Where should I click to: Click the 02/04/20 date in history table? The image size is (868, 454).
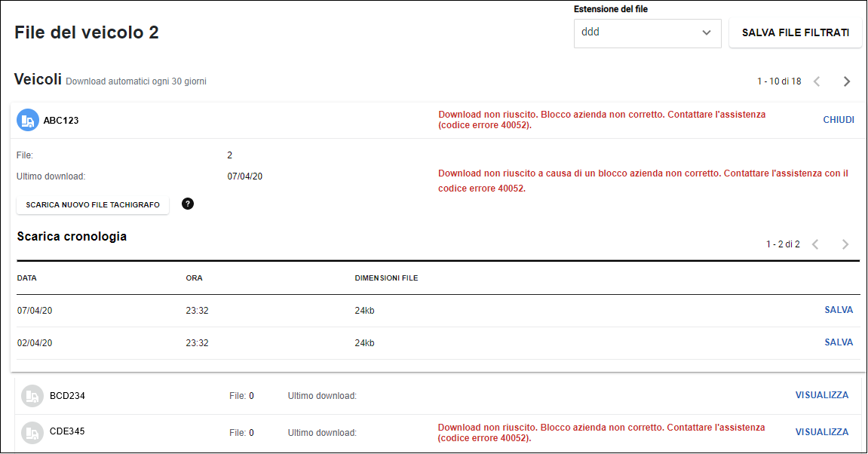[x=35, y=343]
